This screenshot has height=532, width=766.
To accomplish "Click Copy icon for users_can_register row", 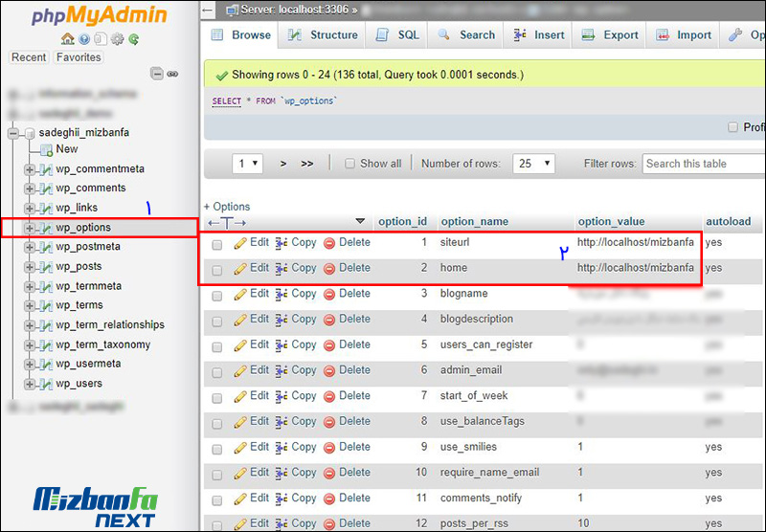I will [282, 344].
